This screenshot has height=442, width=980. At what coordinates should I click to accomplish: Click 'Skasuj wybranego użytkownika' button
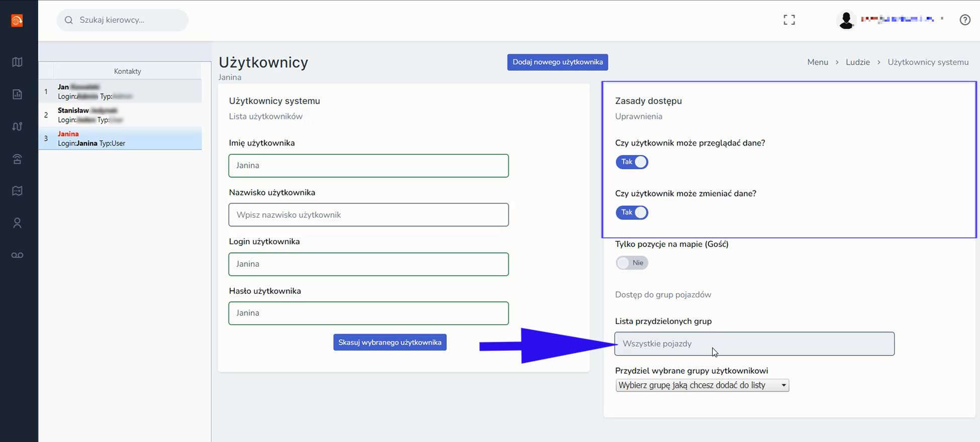[389, 343]
